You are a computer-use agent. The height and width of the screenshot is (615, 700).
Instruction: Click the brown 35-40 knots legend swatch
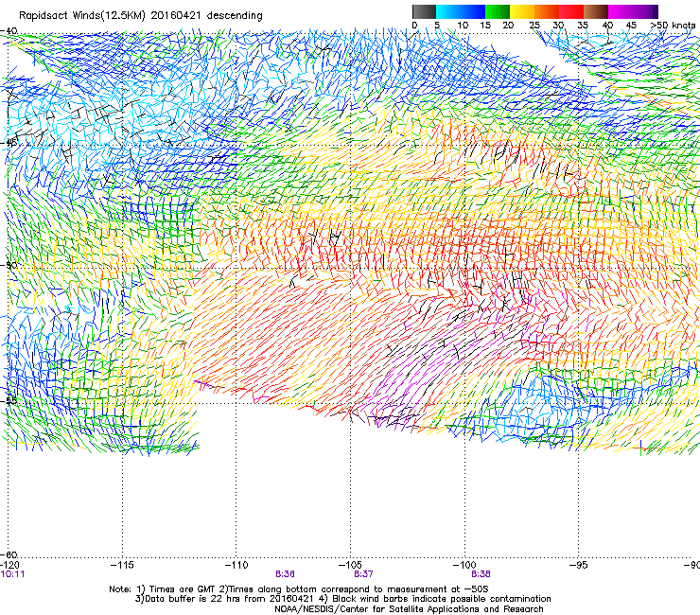point(596,11)
